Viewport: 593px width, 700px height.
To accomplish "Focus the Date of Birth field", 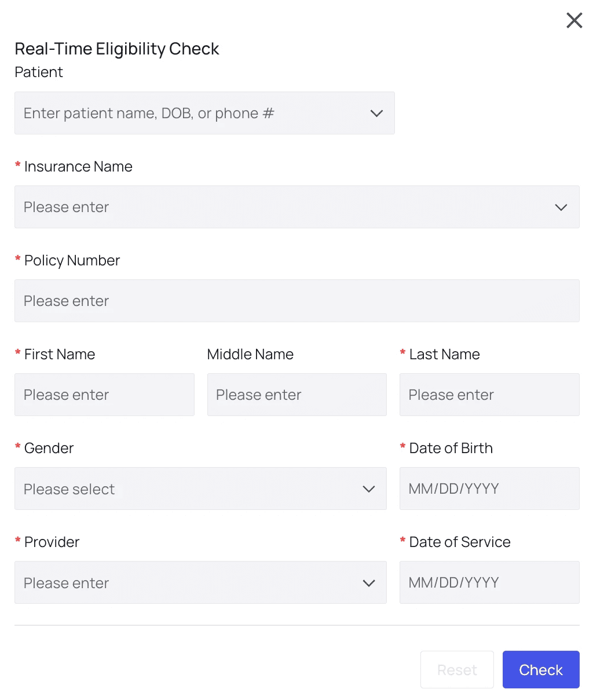I will [489, 489].
